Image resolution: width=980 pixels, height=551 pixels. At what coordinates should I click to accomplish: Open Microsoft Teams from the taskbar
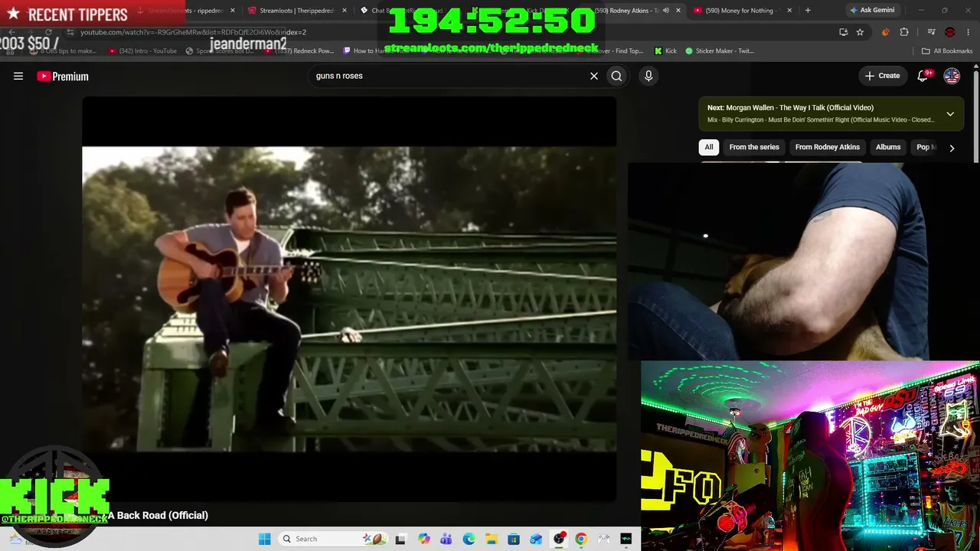(x=446, y=539)
